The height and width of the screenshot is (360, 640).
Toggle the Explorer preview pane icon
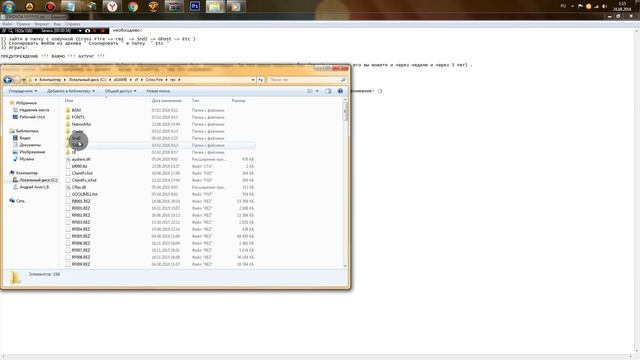tap(328, 91)
